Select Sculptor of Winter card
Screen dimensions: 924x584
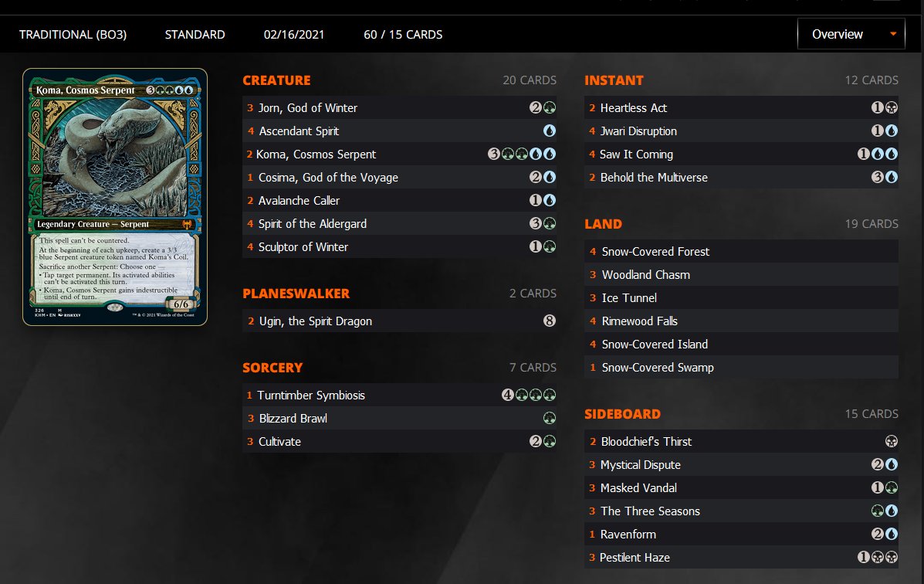click(x=400, y=246)
